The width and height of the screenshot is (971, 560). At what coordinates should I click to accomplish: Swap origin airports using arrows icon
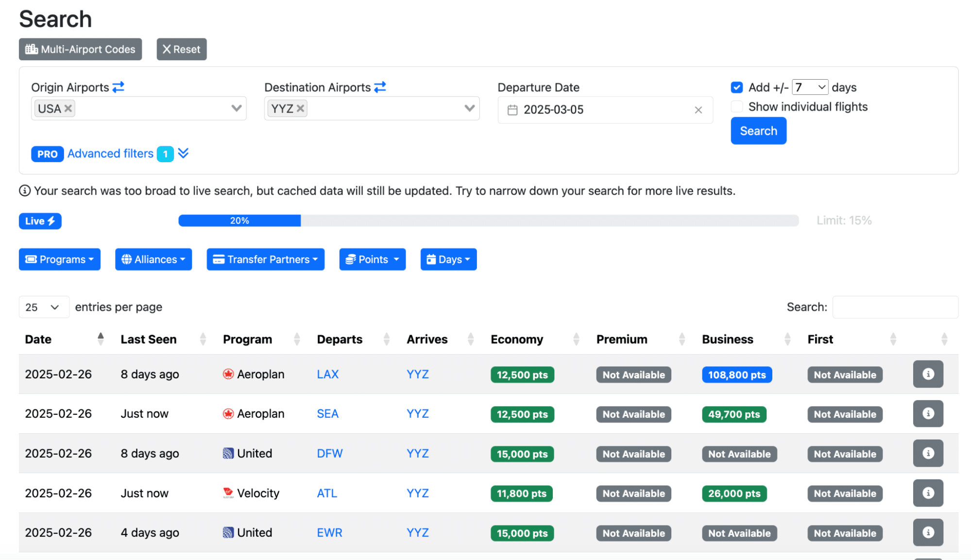[118, 87]
